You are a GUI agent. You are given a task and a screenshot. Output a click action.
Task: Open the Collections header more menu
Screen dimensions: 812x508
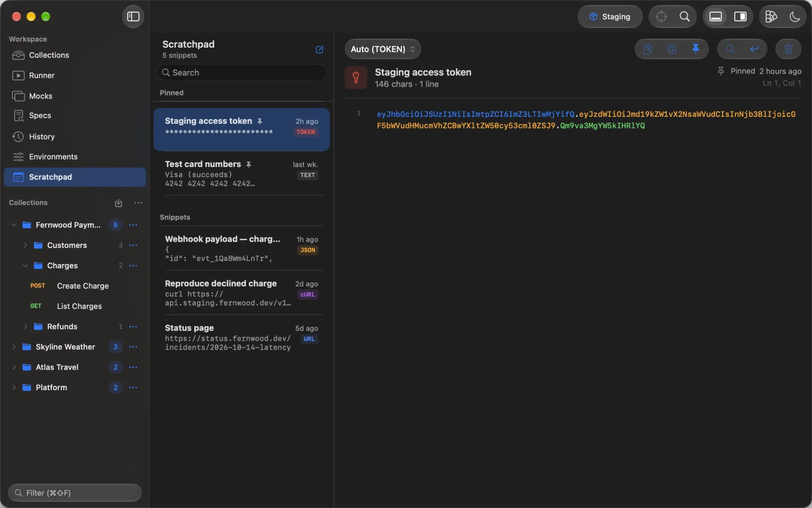tap(138, 203)
